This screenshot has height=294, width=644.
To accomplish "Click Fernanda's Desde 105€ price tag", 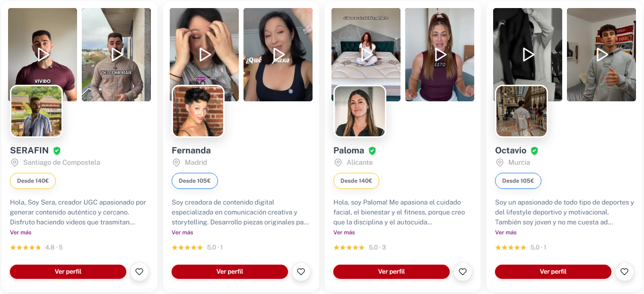I will (x=195, y=181).
